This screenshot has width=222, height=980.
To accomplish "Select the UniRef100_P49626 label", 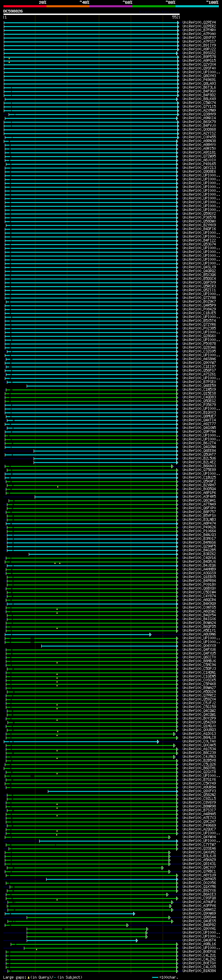I will click(199, 527).
